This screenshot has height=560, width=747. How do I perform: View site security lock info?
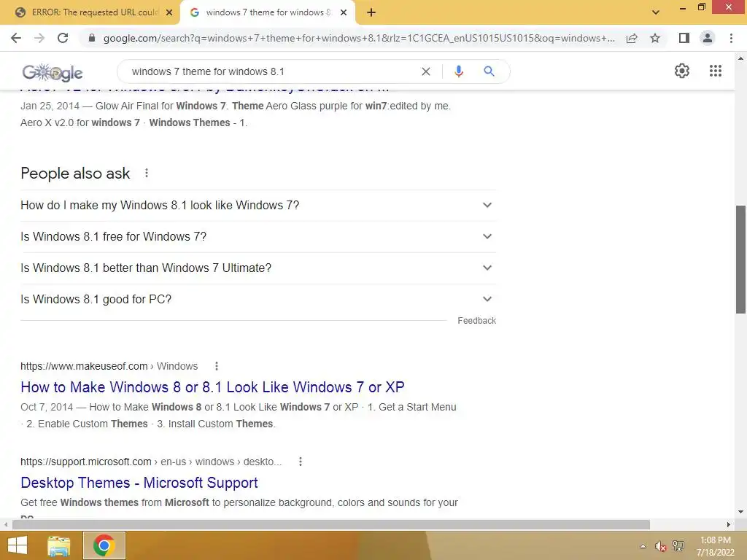[92, 38]
